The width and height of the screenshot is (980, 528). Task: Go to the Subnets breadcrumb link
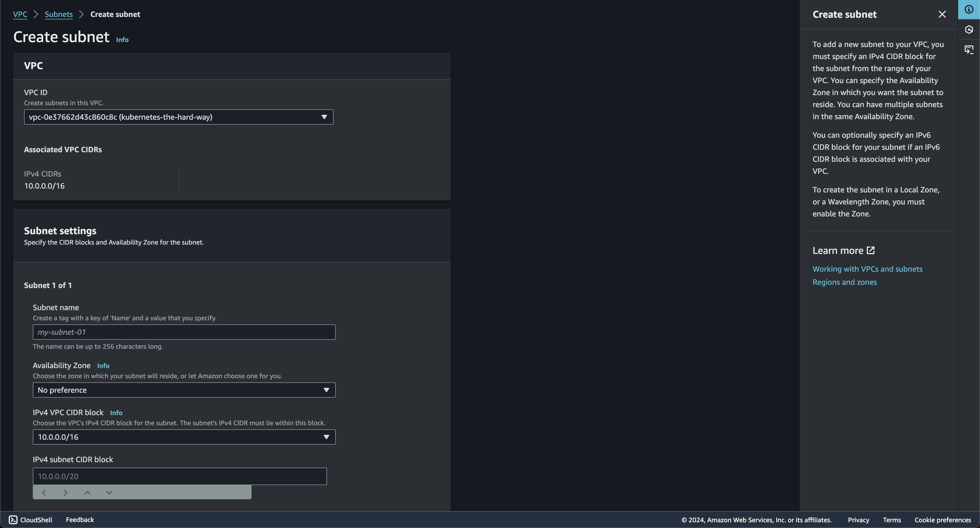tap(59, 14)
